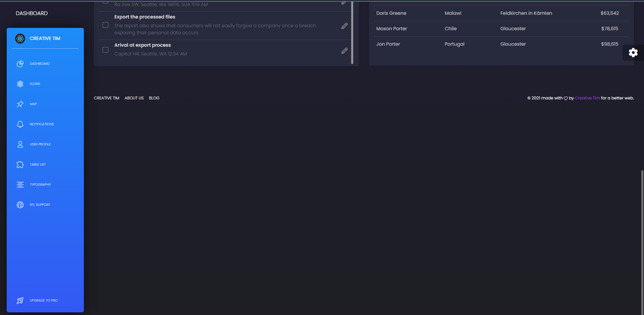
Task: Open Notifications via the bell icon
Action: tap(20, 124)
